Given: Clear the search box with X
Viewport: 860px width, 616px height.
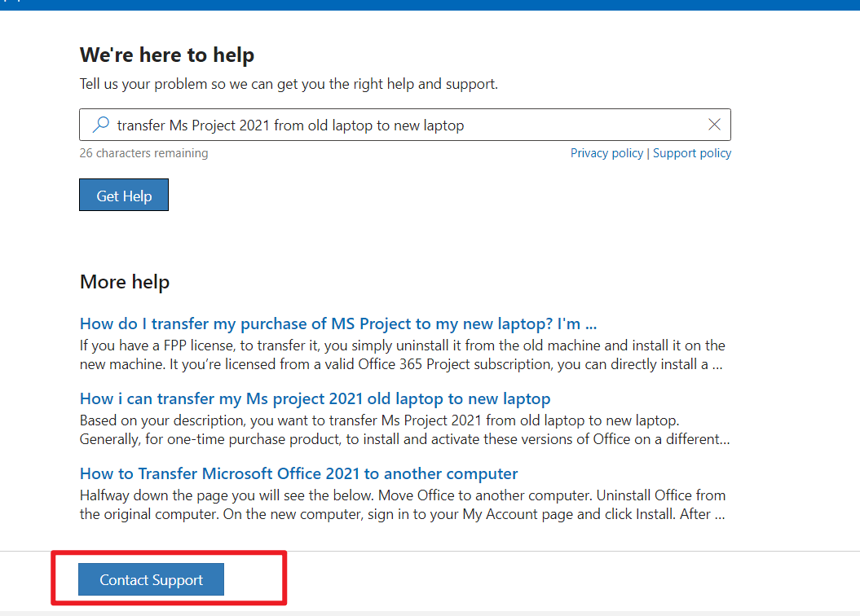Looking at the screenshot, I should pyautogui.click(x=714, y=125).
